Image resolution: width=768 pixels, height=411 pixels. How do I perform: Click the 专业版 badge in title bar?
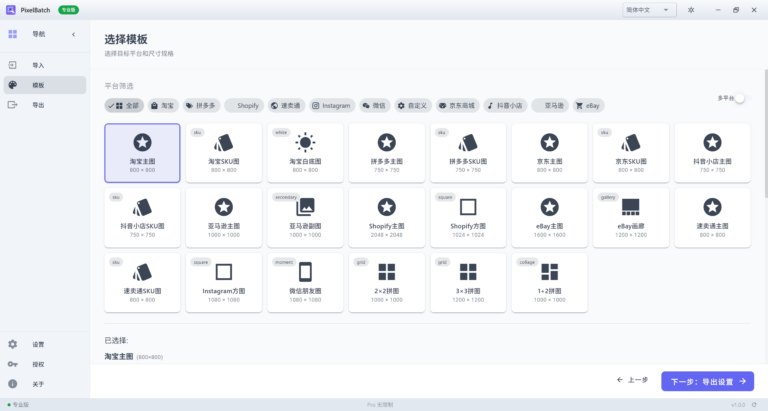pos(68,10)
